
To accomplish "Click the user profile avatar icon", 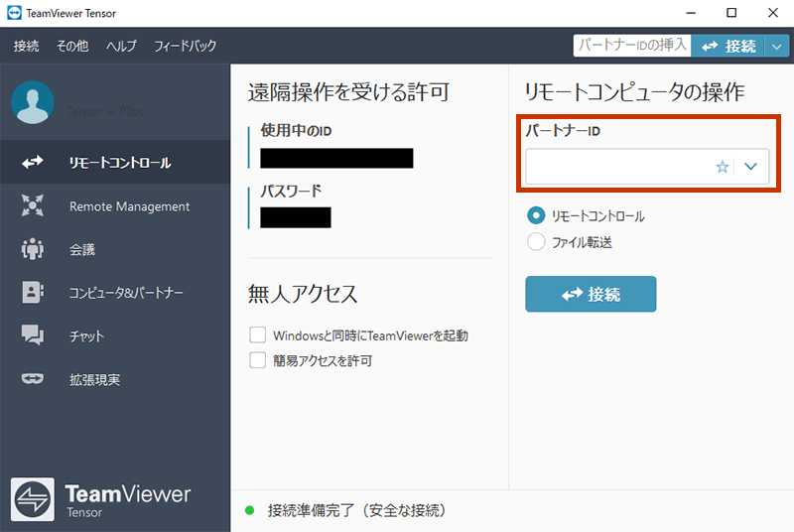I will pyautogui.click(x=33, y=102).
